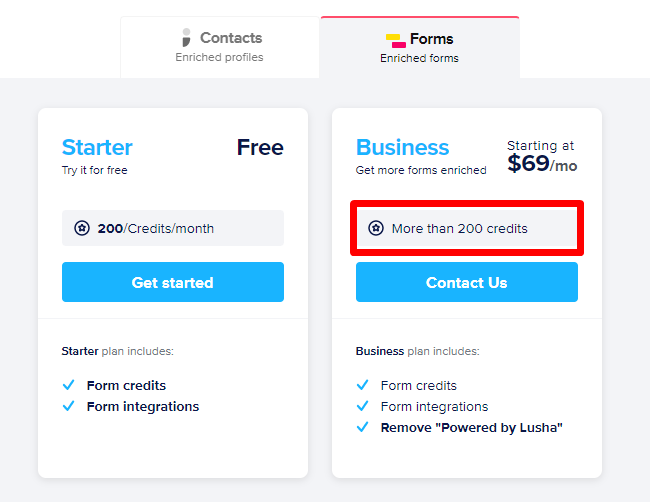Click checkmark beside Business Form integrations
650x502 pixels.
[x=362, y=406]
